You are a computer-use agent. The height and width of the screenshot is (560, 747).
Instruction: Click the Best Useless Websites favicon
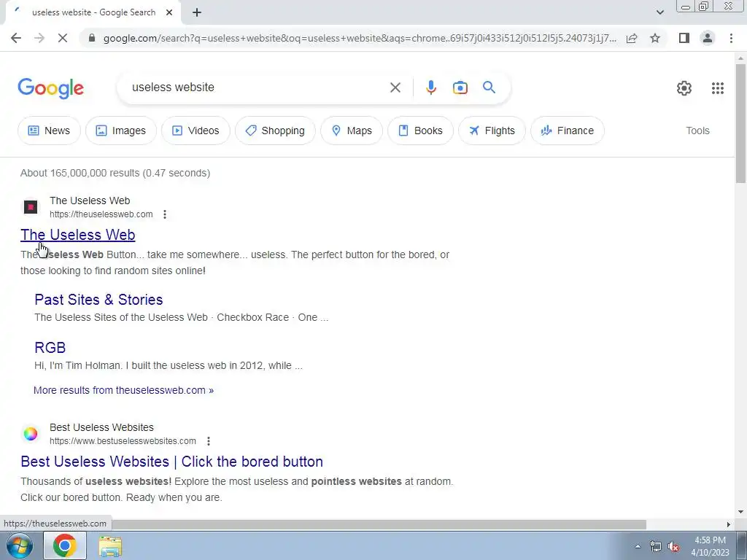(x=31, y=434)
